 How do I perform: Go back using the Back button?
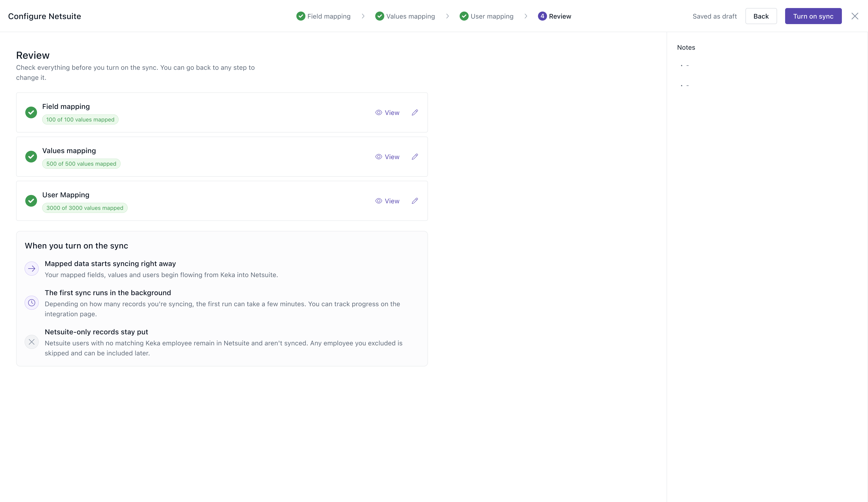tap(761, 16)
